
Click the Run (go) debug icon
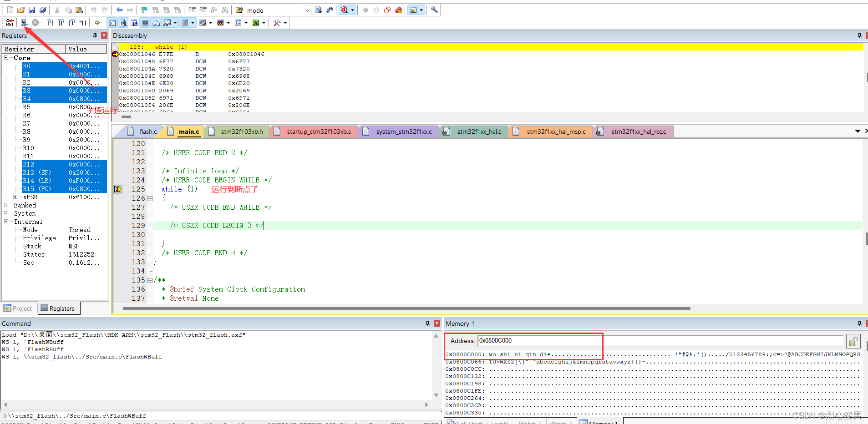pos(24,23)
